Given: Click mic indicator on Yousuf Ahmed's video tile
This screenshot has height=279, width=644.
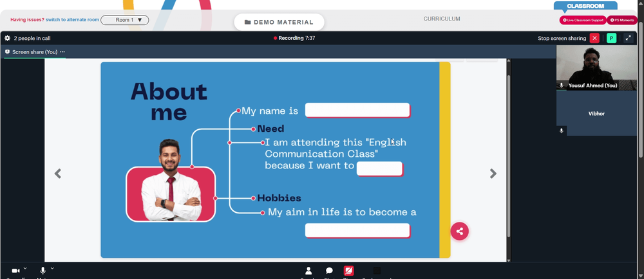Looking at the screenshot, I should coord(562,85).
